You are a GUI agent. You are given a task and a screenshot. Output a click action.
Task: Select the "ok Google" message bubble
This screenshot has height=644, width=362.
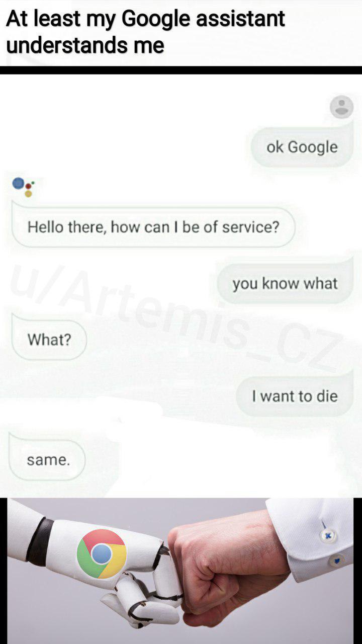[x=302, y=147]
